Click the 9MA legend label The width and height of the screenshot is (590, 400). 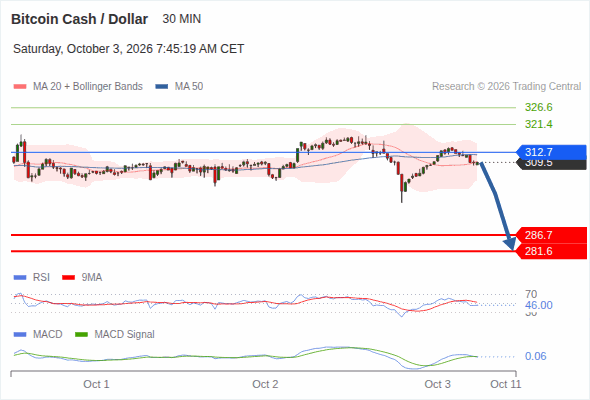[92, 278]
